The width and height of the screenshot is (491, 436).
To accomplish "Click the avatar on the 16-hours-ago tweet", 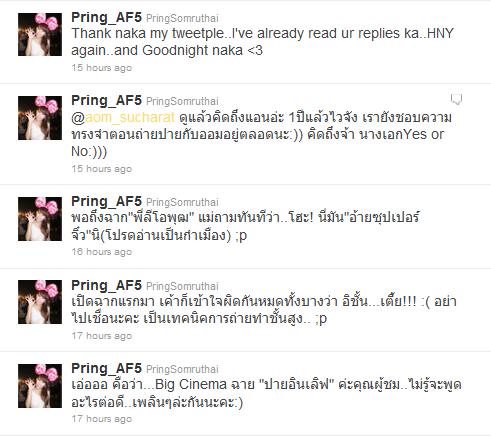I will tap(40, 219).
